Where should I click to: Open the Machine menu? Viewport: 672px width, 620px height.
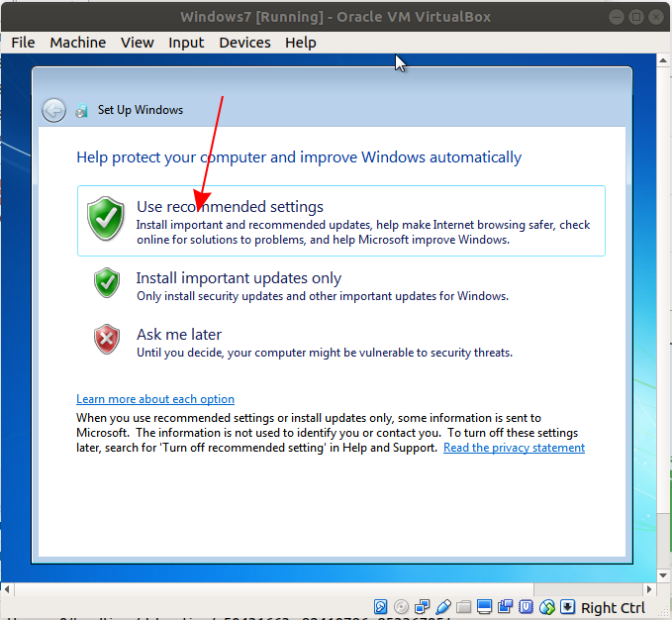pos(77,43)
